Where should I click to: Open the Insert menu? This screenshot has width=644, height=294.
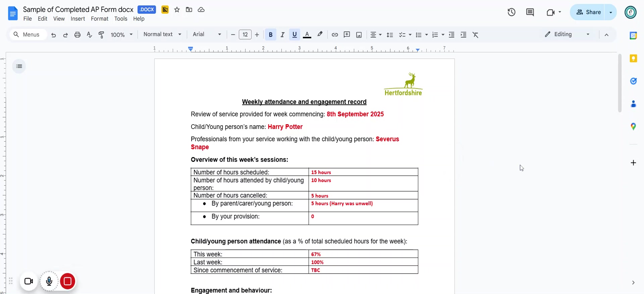78,19
